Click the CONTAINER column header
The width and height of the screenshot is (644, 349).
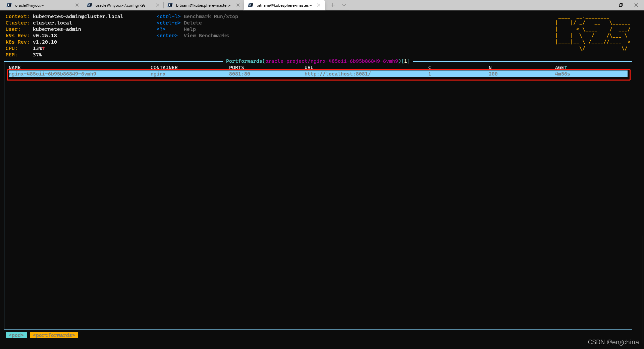tap(164, 67)
